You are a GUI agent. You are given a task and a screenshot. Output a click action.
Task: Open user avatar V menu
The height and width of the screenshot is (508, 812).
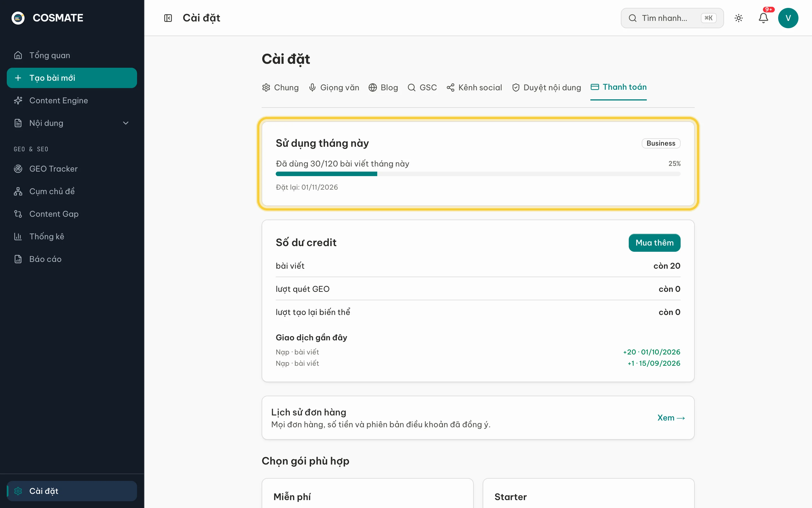click(788, 18)
